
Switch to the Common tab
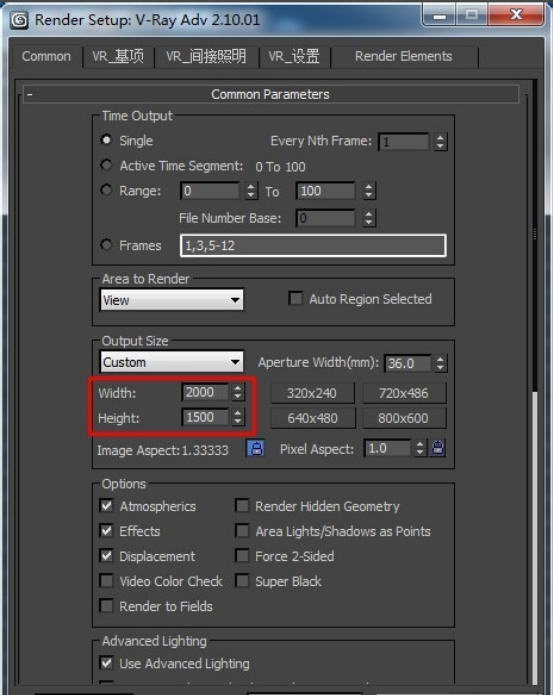[x=46, y=56]
